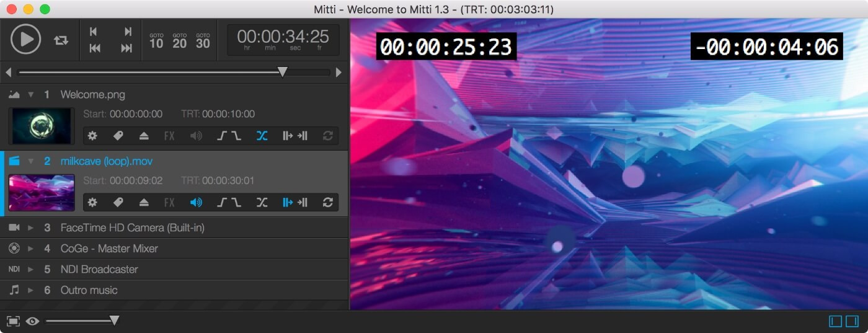This screenshot has height=333, width=868.
Task: Click the FX icon in milkcave (loop).mov cue
Action: [x=169, y=202]
